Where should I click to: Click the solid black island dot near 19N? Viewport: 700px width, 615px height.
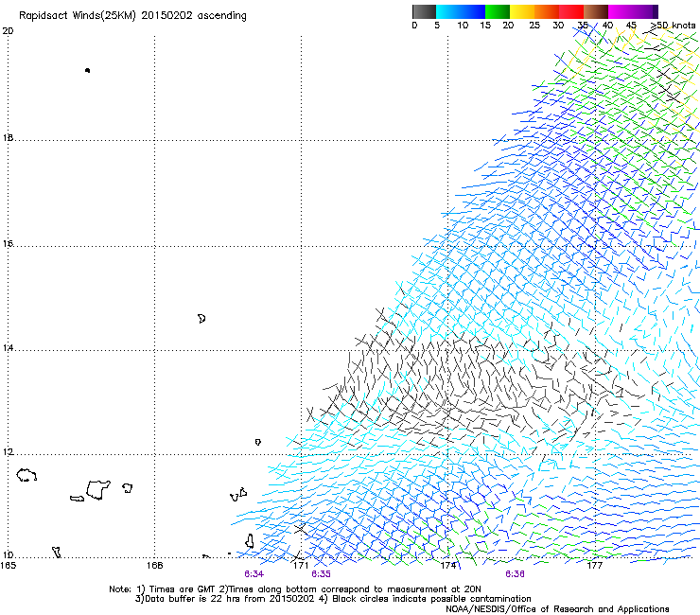[87, 70]
